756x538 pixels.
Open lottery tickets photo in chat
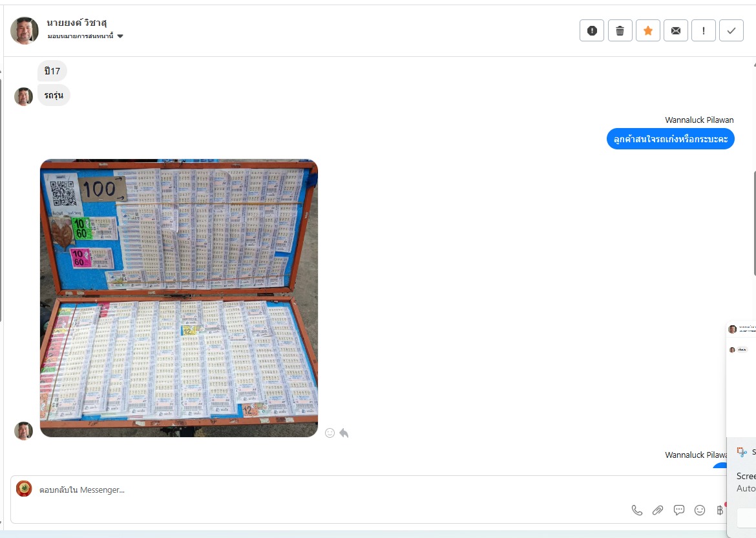179,298
